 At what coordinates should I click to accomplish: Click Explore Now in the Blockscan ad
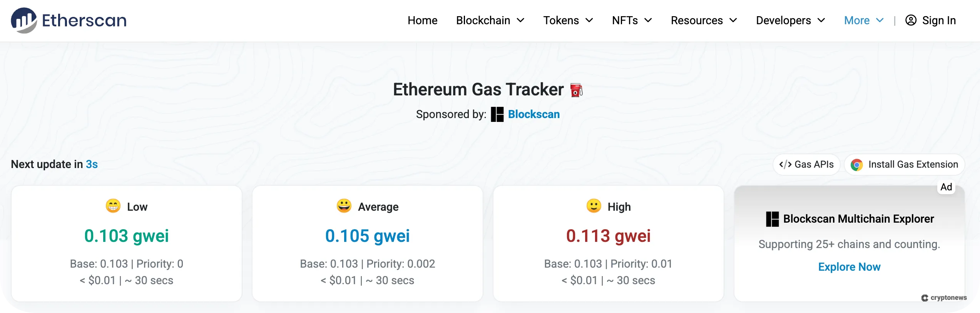click(x=850, y=266)
